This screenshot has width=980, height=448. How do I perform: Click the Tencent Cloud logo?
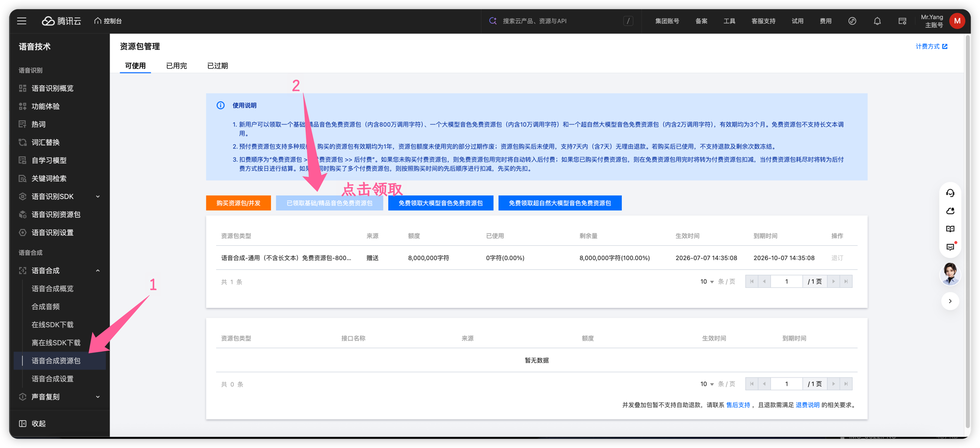click(x=61, y=21)
